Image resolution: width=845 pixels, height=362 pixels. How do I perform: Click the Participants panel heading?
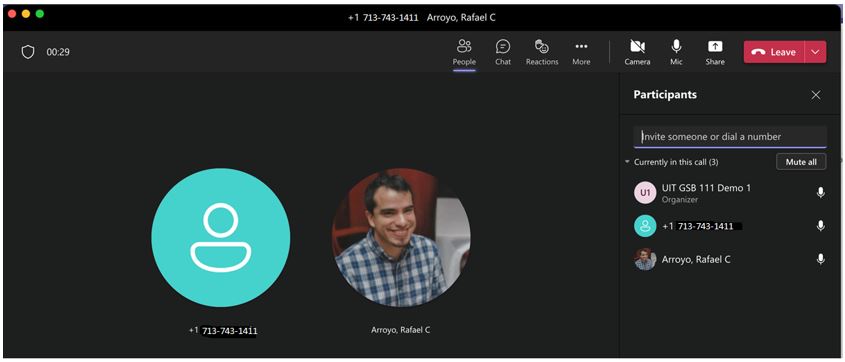pyautogui.click(x=665, y=95)
